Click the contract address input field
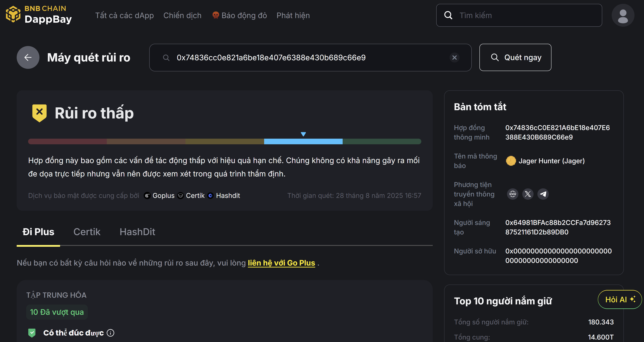The height and width of the screenshot is (342, 644). coord(310,57)
